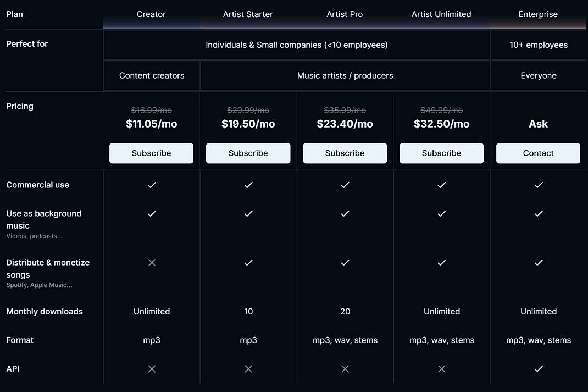Screen dimensions: 588x392
Task: Select the Creator column header
Action: click(151, 14)
